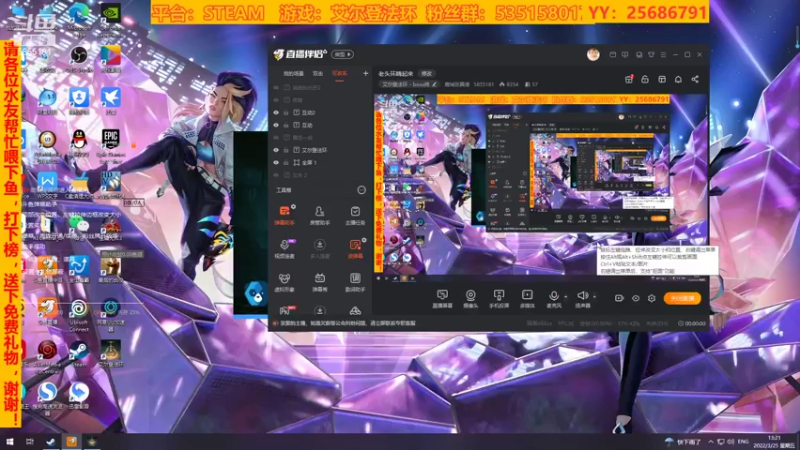
Task: Open the user avatar in title bar
Action: tap(593, 55)
